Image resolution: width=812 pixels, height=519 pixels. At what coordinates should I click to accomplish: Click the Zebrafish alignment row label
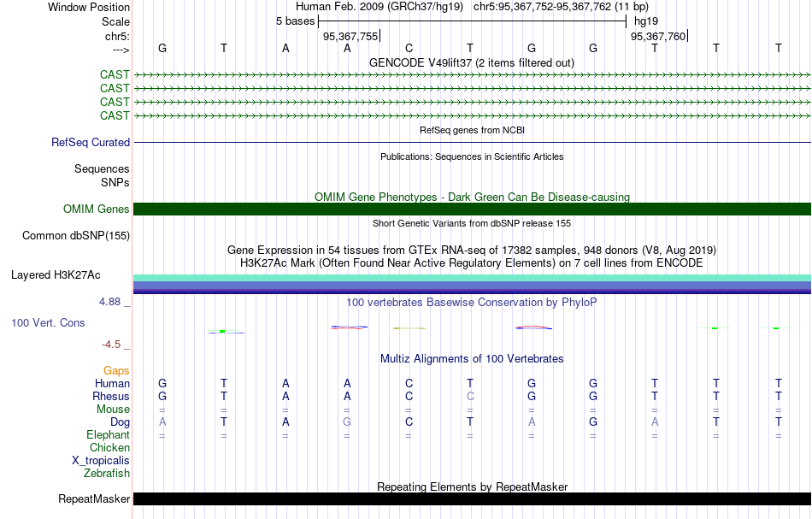pyautogui.click(x=107, y=473)
